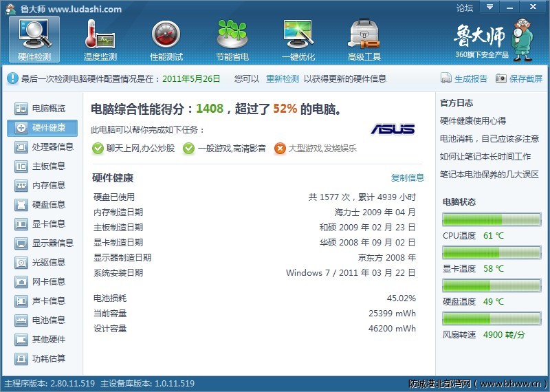Click 复制信息 to copy hardware info
This screenshot has width=550, height=392.
408,178
